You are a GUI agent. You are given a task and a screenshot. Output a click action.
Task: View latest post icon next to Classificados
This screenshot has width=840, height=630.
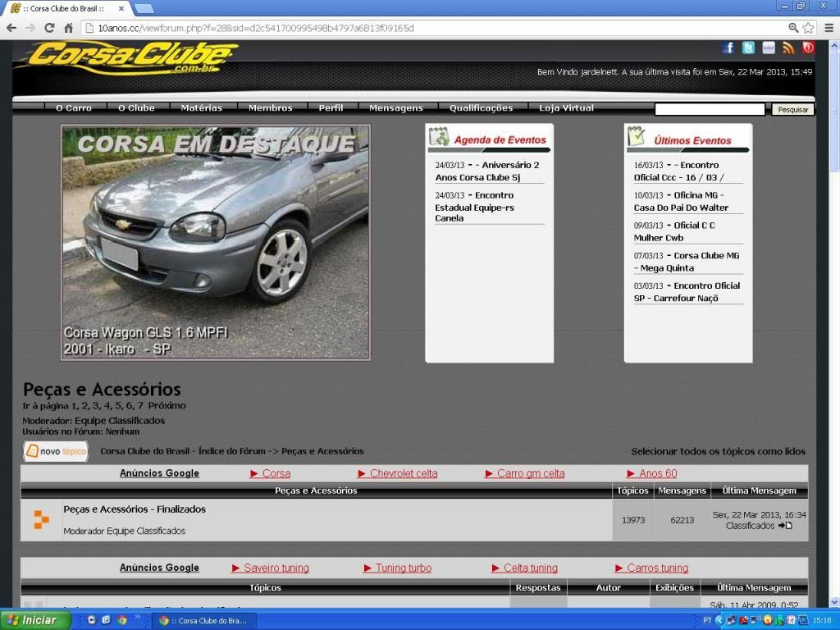[786, 526]
